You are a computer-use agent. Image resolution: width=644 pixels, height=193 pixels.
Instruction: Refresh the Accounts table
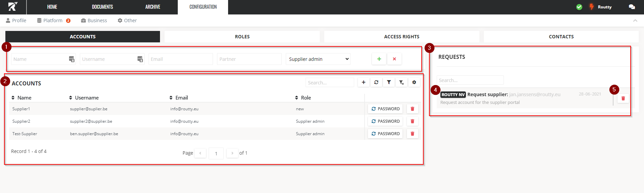point(376,82)
